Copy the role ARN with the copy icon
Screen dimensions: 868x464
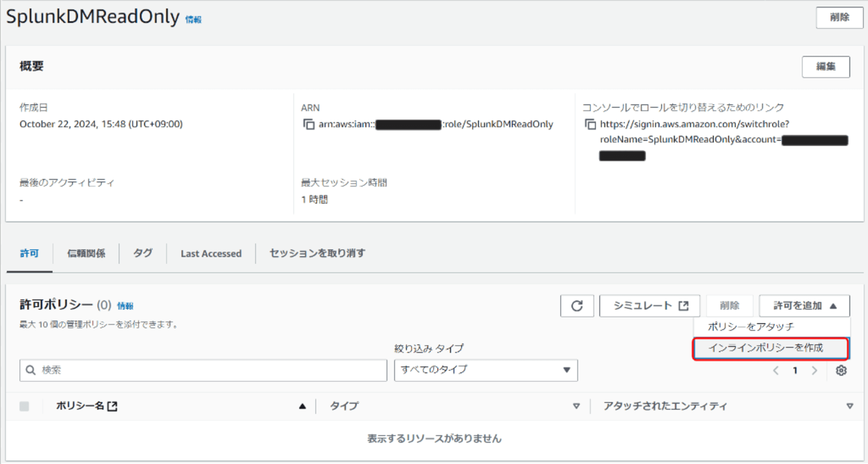(309, 124)
